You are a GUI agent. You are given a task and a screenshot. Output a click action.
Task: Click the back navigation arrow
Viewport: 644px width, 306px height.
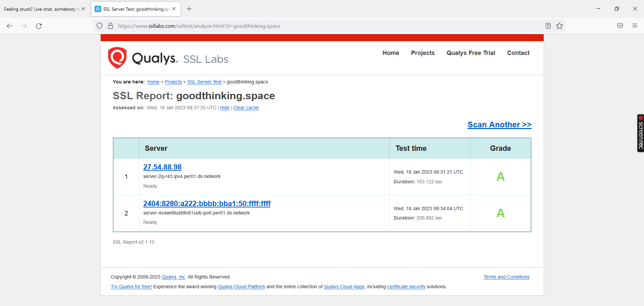coord(9,25)
